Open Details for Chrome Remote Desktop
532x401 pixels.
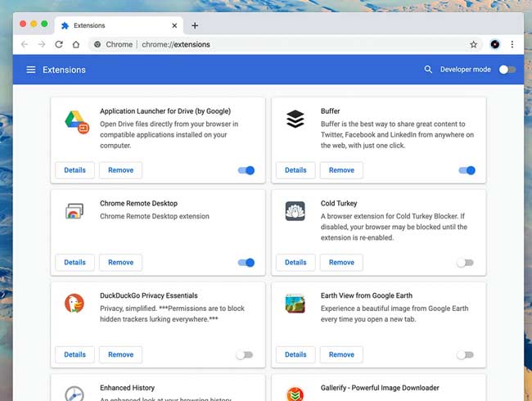(x=74, y=263)
